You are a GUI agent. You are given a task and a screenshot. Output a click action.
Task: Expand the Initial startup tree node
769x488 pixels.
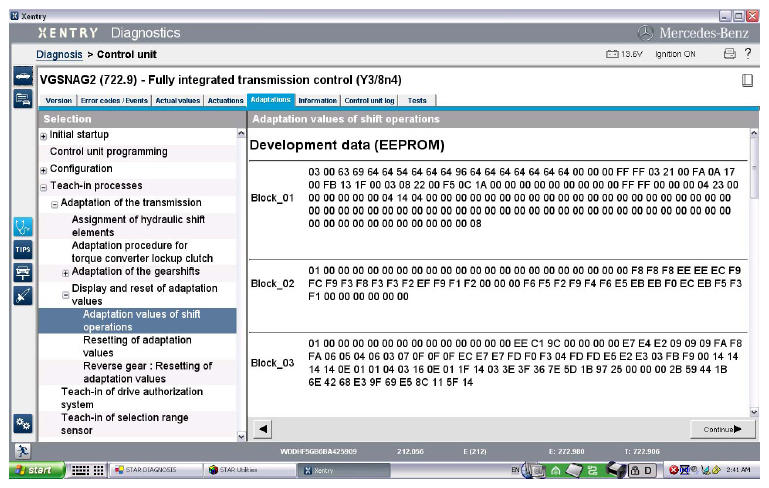click(x=43, y=136)
